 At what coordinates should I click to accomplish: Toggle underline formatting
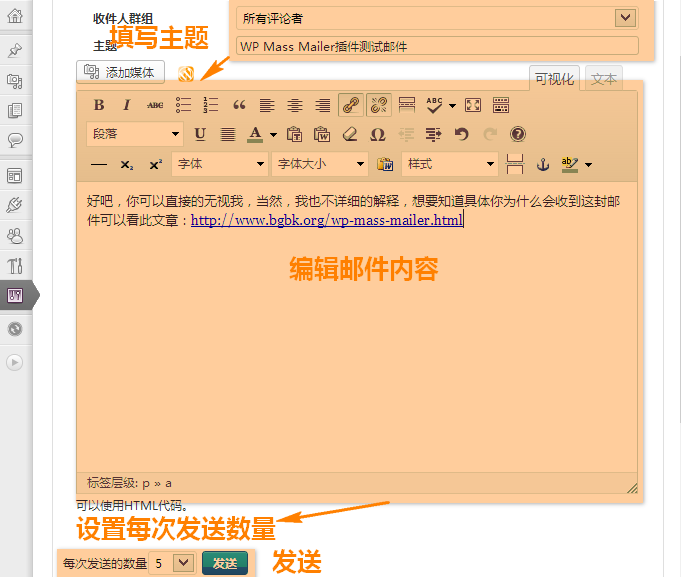coord(200,134)
